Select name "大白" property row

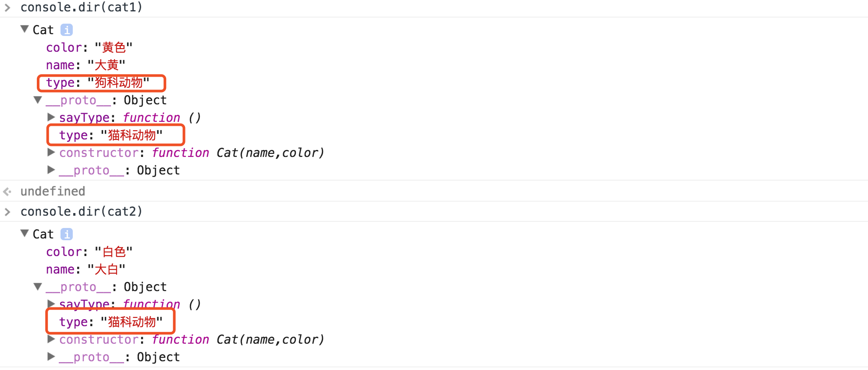(x=85, y=270)
